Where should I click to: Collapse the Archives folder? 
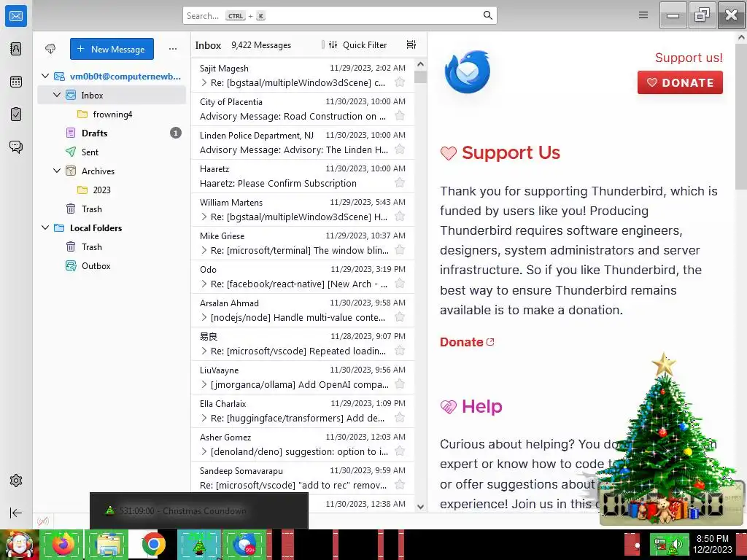click(x=57, y=171)
